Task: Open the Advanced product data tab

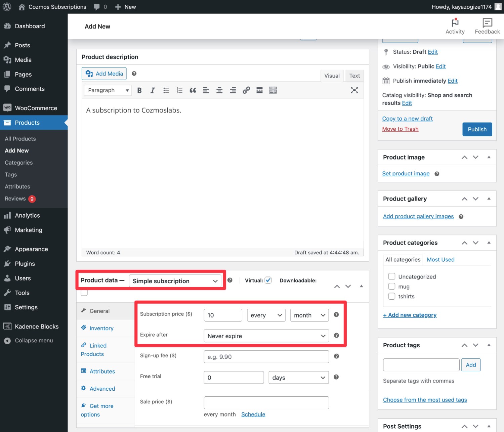Action: click(x=102, y=389)
